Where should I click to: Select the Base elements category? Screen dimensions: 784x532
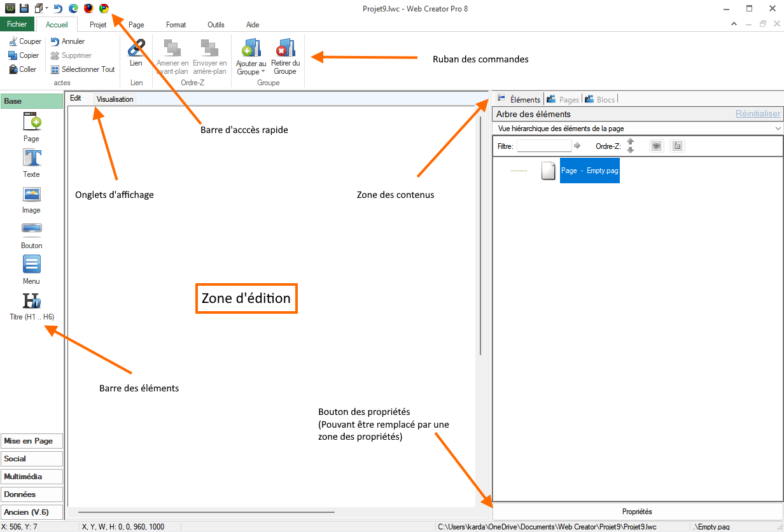(32, 101)
